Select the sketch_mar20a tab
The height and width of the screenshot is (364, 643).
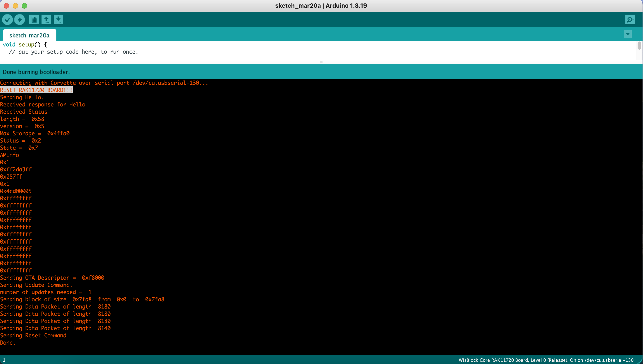[30, 35]
